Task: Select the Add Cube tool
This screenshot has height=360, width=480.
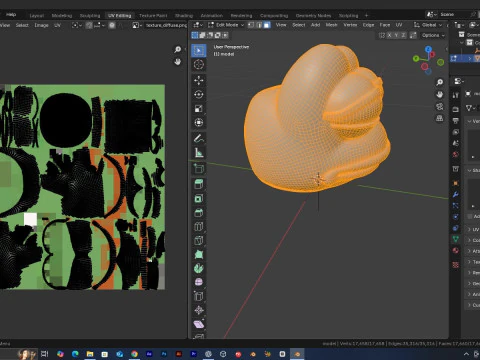Action: pyautogui.click(x=199, y=168)
